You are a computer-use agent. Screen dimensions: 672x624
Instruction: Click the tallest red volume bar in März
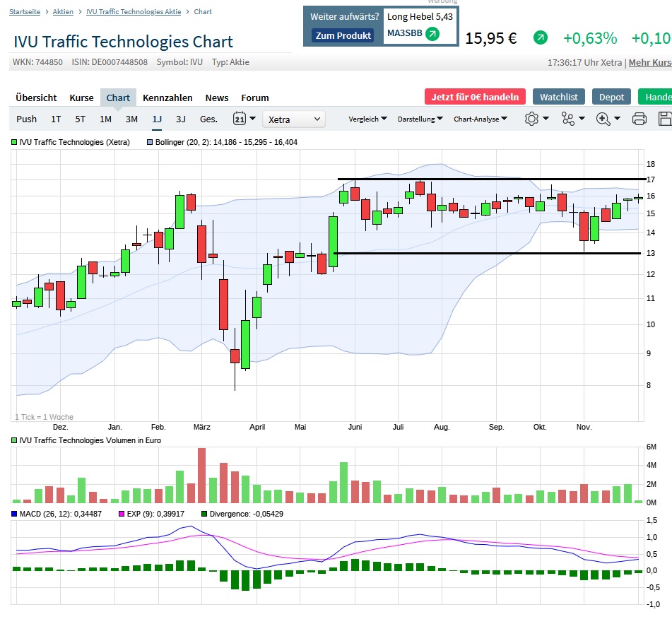pyautogui.click(x=202, y=476)
